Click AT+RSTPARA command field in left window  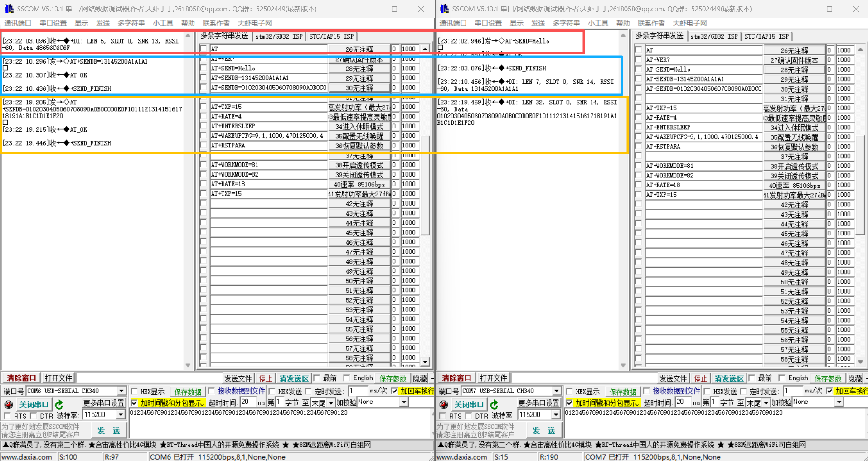click(x=268, y=146)
